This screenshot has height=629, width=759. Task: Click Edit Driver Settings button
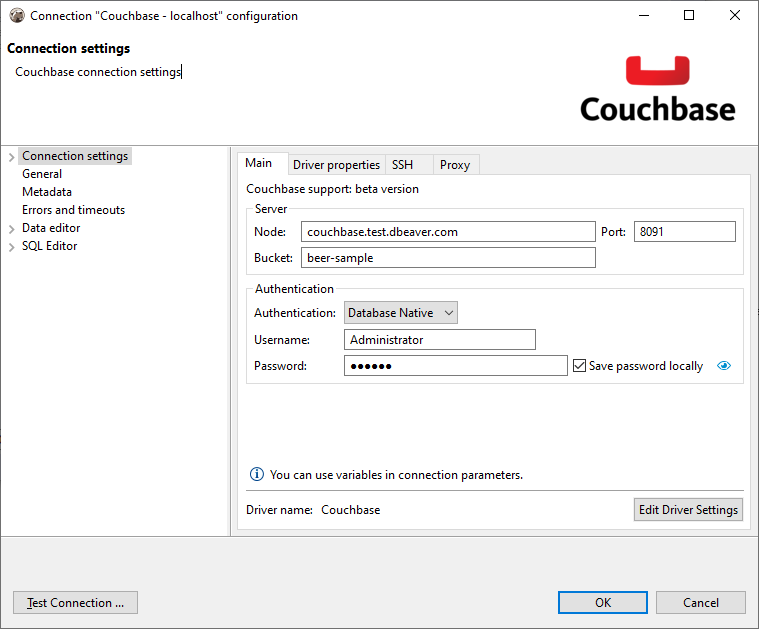tap(688, 509)
